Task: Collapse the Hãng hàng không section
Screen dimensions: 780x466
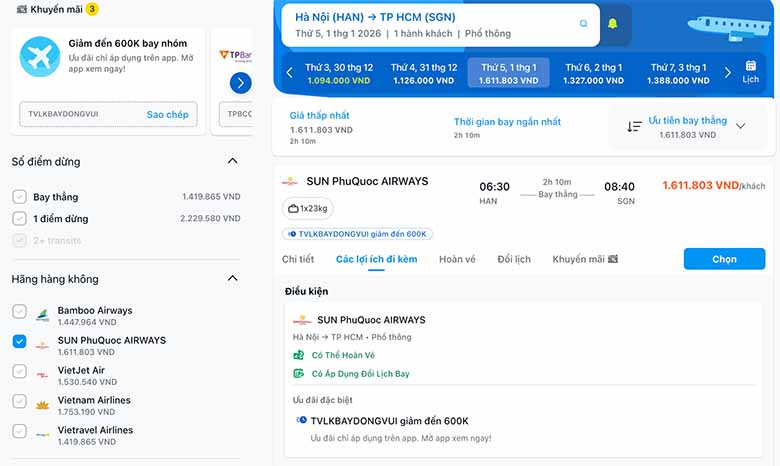Action: pyautogui.click(x=232, y=279)
